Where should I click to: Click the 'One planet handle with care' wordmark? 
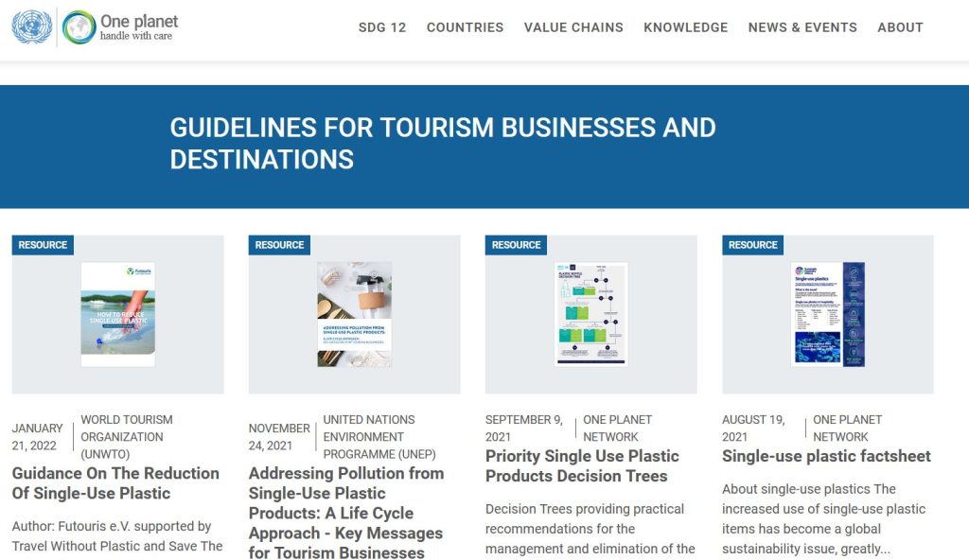[x=139, y=27]
